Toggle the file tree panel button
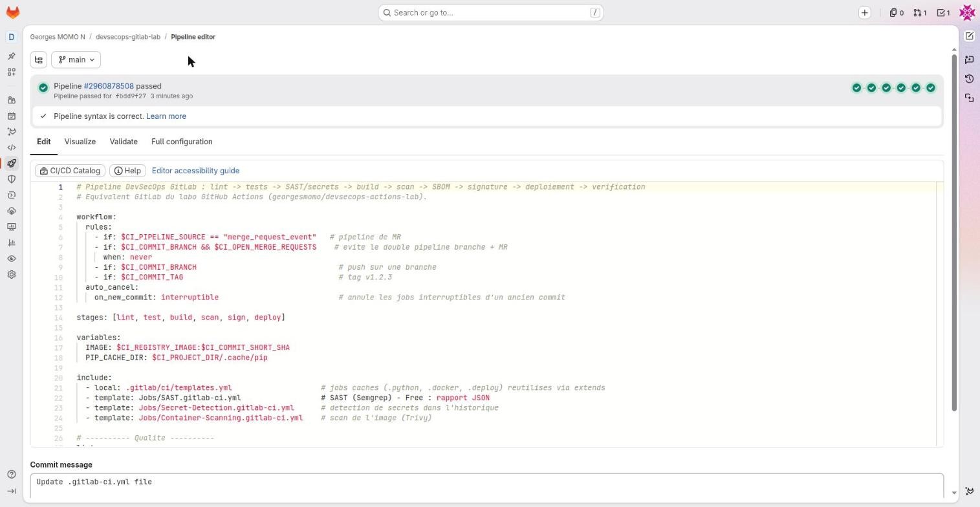The image size is (980, 507). [39, 59]
